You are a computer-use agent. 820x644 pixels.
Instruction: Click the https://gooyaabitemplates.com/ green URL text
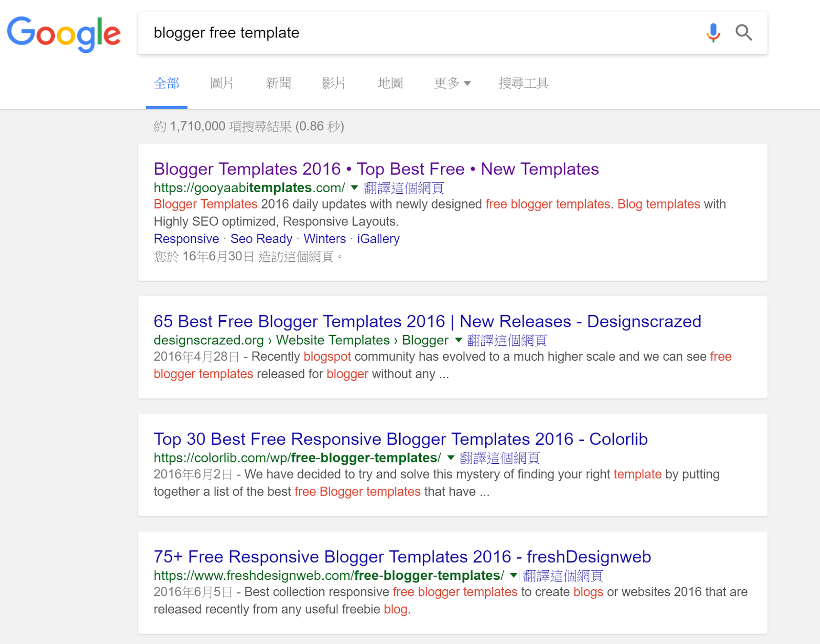click(x=250, y=188)
